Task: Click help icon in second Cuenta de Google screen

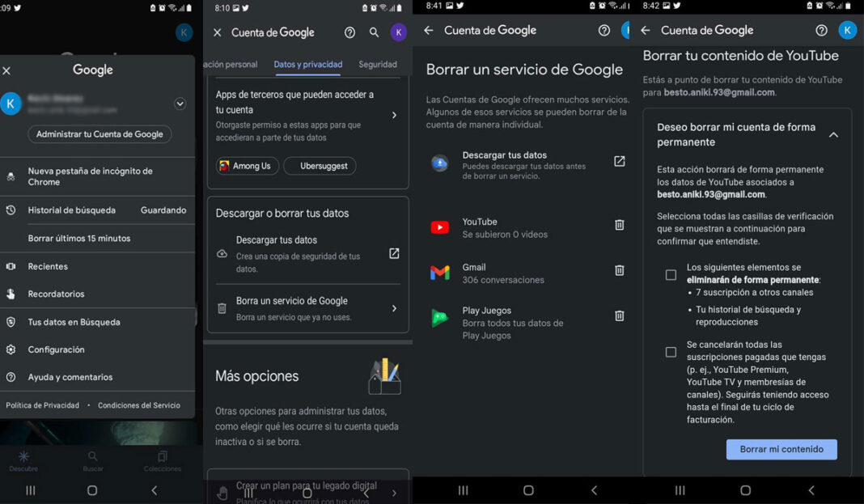Action: point(349,32)
